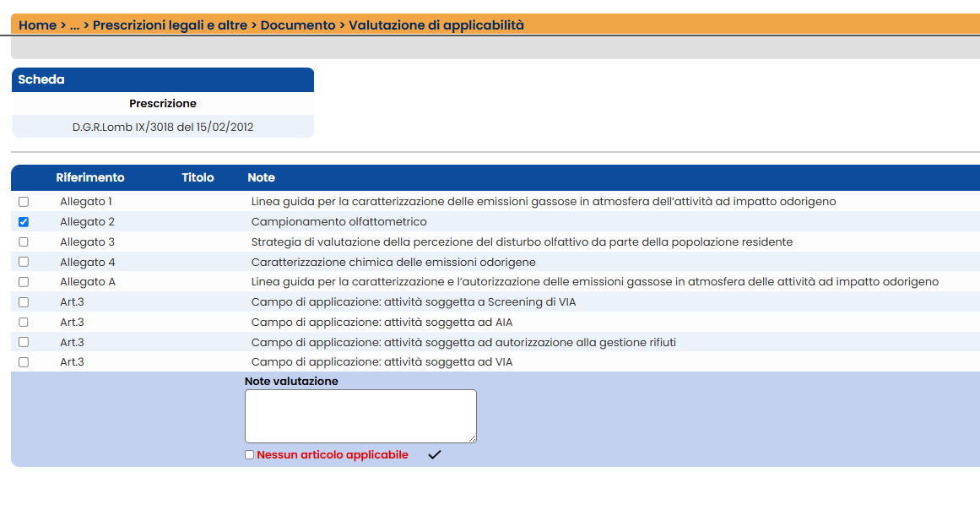Tick checkbox for Art.3 Screening di VIA
Screen dimensions: 980x521
point(24,301)
